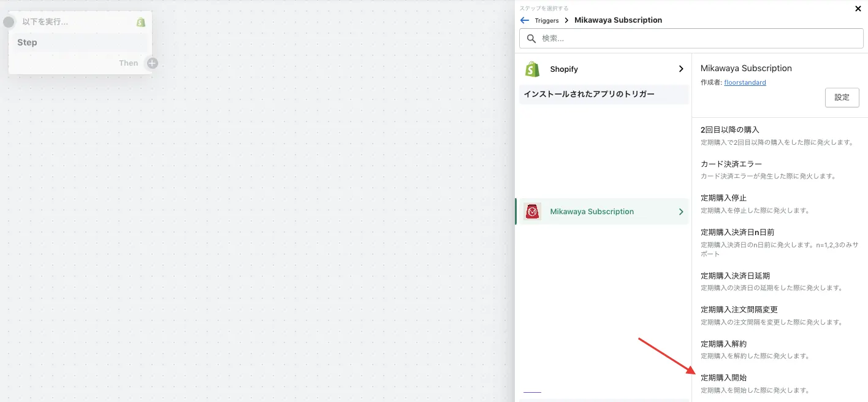Screen dimensions: 868x402
Task: Click the Step label on the workflow card
Action: coord(27,42)
